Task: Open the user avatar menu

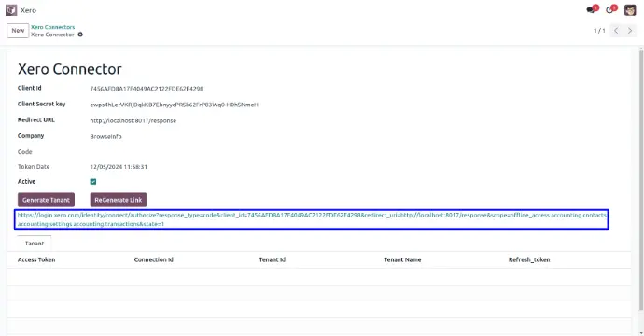Action: (630, 10)
